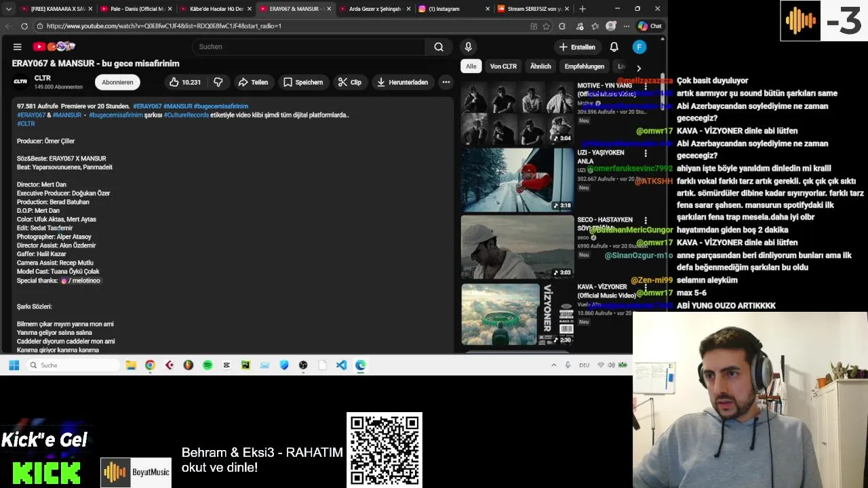The height and width of the screenshot is (488, 868).
Task: Focus the YouTube Suchen search field
Action: click(x=309, y=47)
